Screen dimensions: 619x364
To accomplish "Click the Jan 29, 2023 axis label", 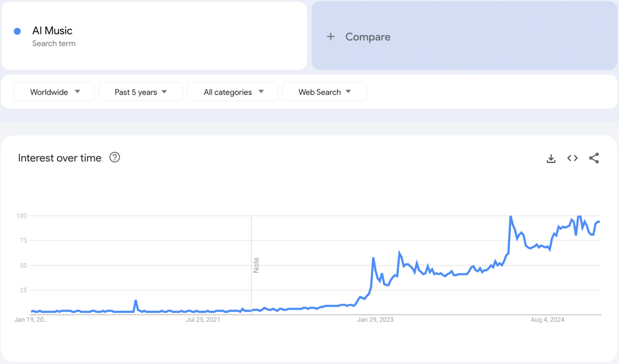I will (x=375, y=319).
